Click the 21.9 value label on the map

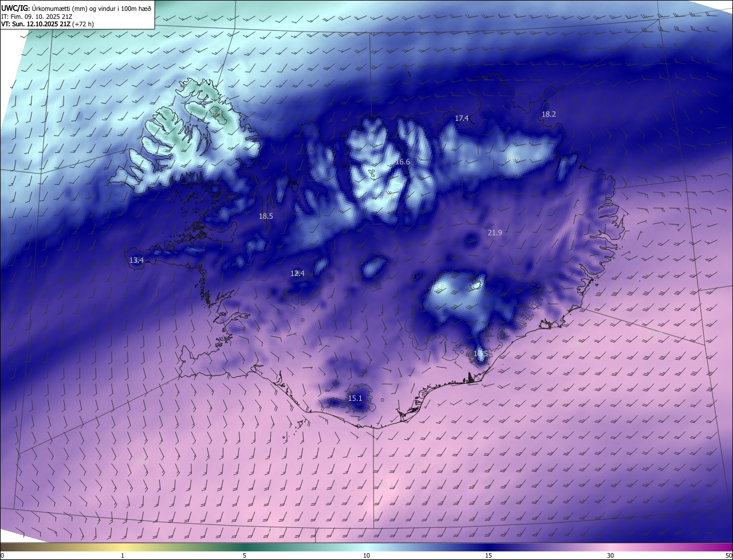495,232
